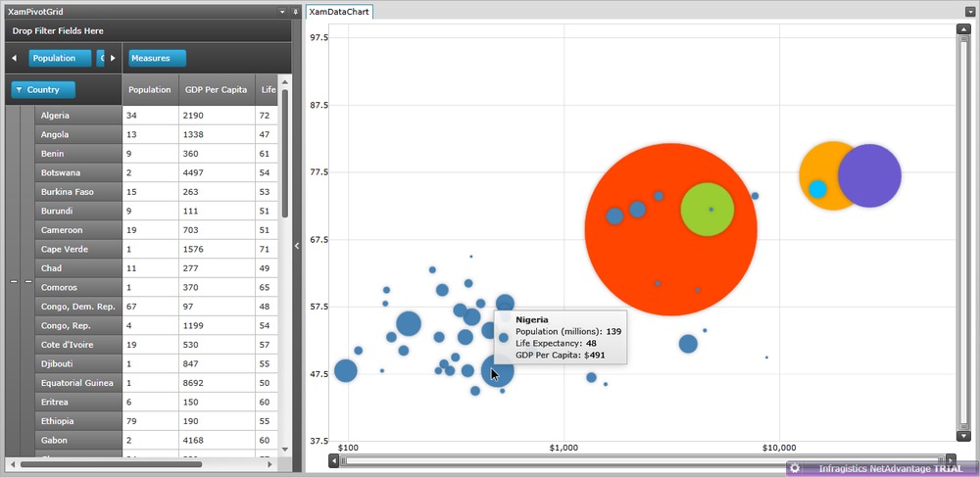Image resolution: width=980 pixels, height=477 pixels.
Task: Select the Cameroon row header
Action: (78, 230)
